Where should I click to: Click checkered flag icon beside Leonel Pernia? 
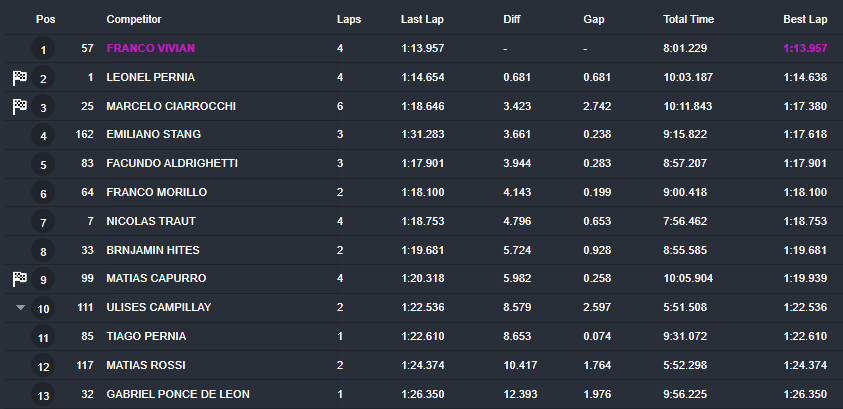pyautogui.click(x=20, y=78)
